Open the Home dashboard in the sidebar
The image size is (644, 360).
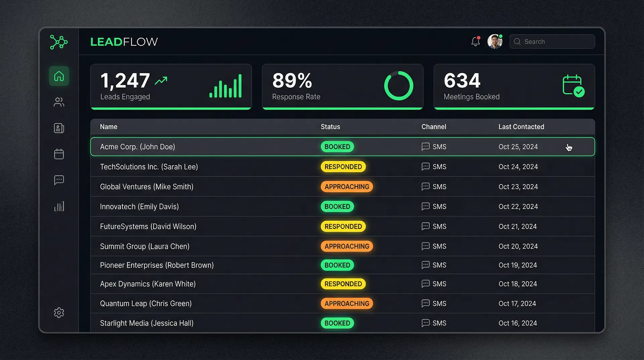59,76
